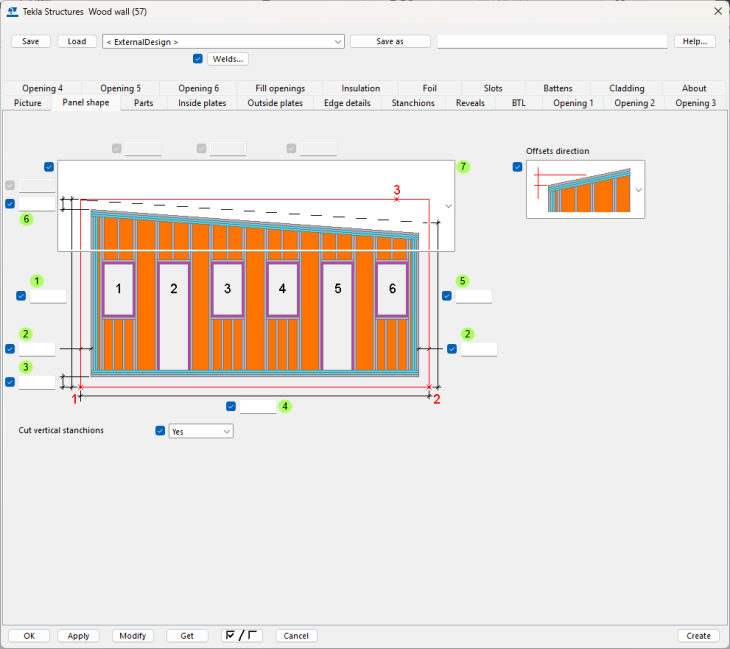This screenshot has width=730, height=649.
Task: Click the Create button
Action: [x=698, y=635]
